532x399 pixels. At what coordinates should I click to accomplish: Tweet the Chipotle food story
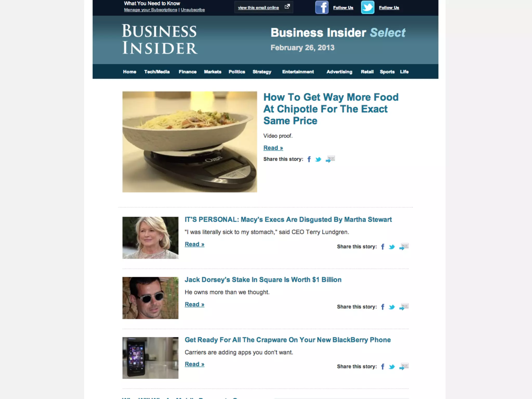point(318,159)
